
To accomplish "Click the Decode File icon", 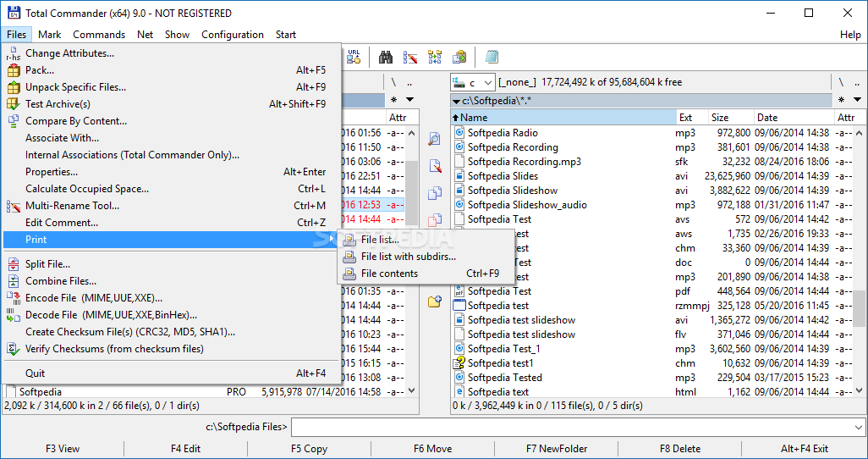I will (14, 315).
